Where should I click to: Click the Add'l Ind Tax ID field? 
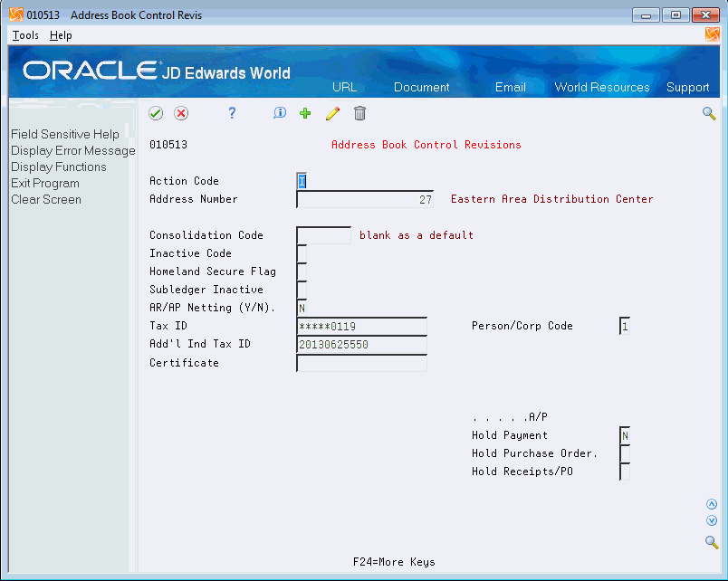pyautogui.click(x=361, y=344)
